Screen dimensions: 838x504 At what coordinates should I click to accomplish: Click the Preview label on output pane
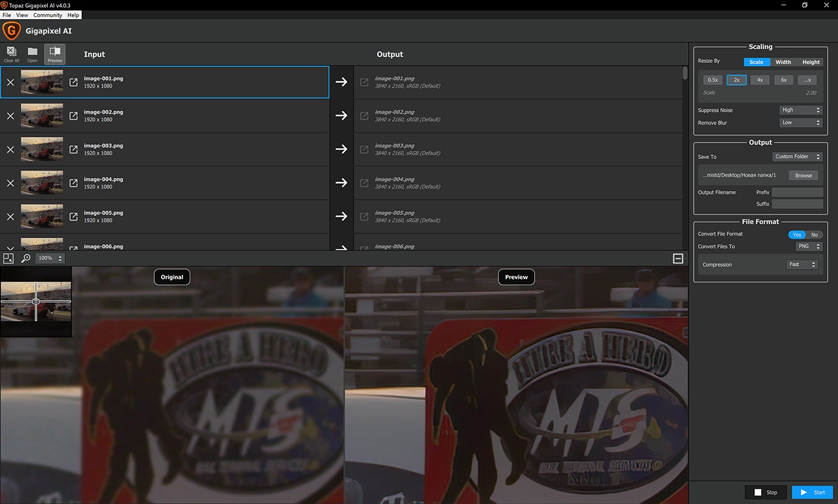(517, 277)
